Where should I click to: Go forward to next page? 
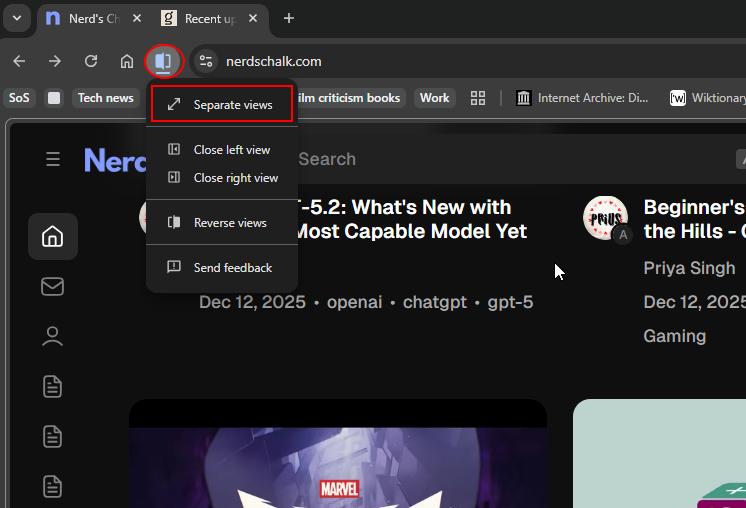tap(55, 61)
